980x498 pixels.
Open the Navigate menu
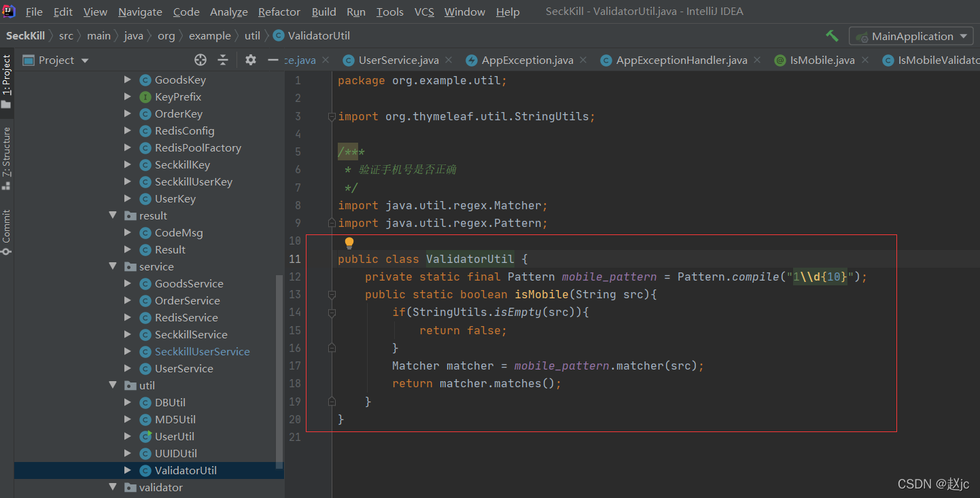coord(140,12)
